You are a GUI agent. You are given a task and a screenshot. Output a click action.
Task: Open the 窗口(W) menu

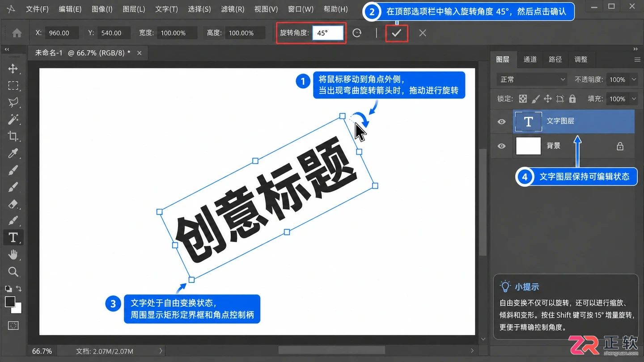[301, 9]
